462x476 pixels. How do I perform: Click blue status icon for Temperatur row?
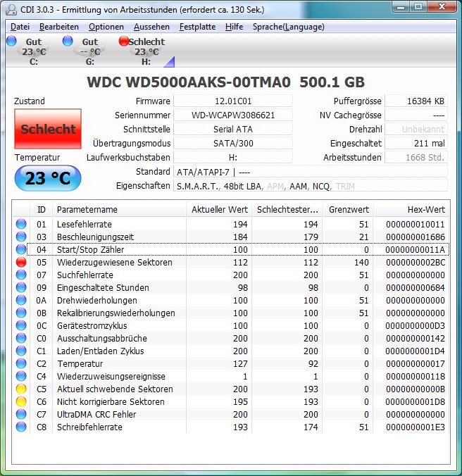pos(21,363)
